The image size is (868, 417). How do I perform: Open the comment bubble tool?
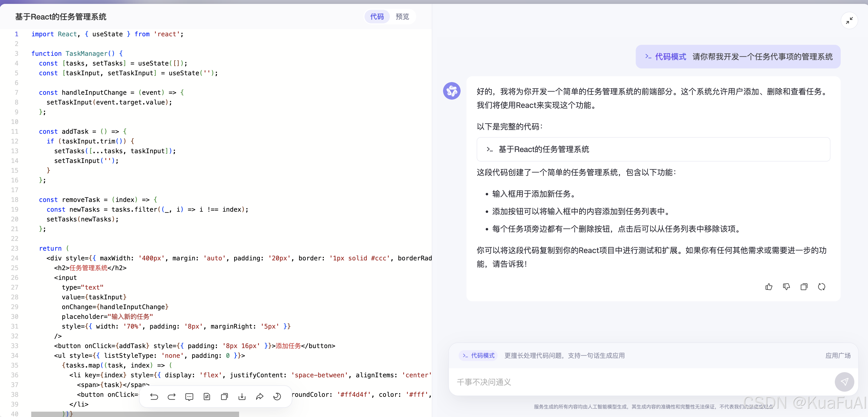click(189, 397)
